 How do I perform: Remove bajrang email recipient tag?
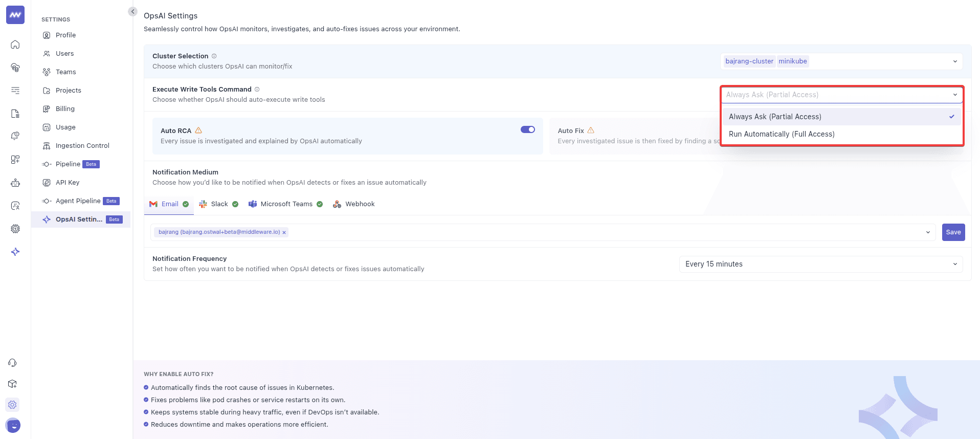pyautogui.click(x=284, y=232)
